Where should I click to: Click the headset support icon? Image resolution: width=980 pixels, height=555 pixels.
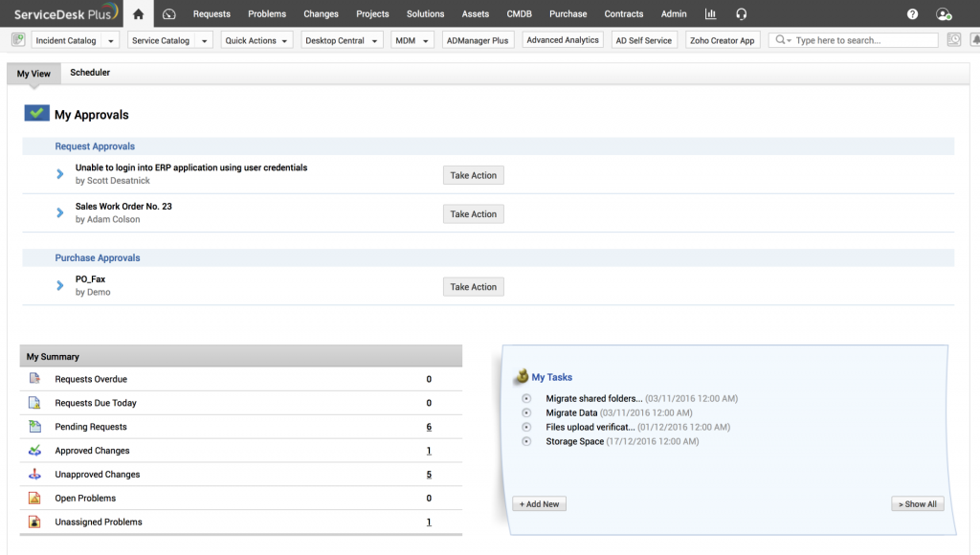pos(742,13)
